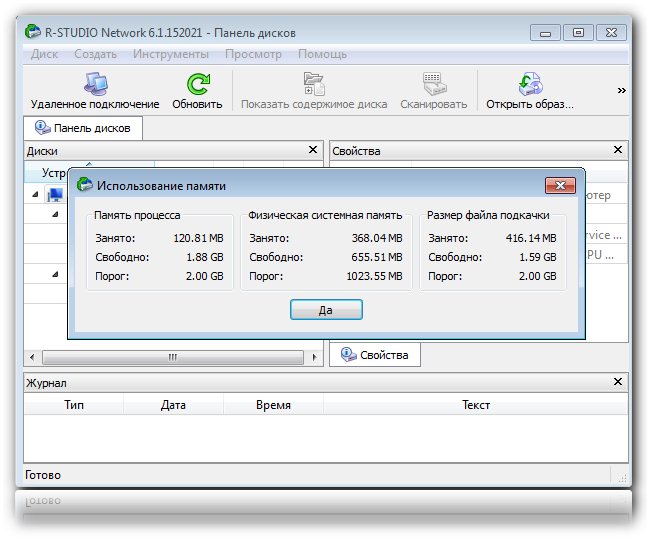This screenshot has width=647, height=538.
Task: Close the Использование памяти dialog
Action: click(558, 186)
